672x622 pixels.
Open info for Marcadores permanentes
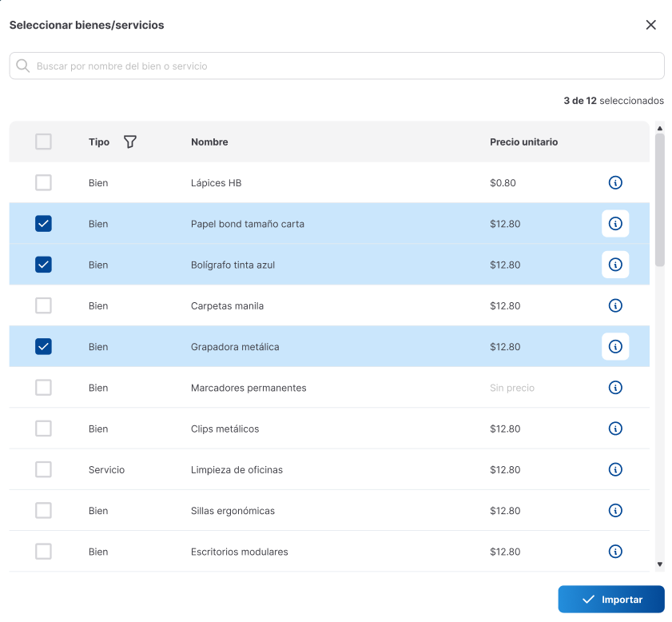[x=615, y=388]
